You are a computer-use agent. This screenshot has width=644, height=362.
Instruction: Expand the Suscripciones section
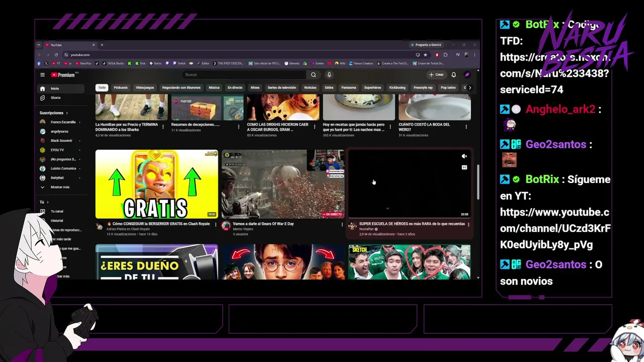54,113
